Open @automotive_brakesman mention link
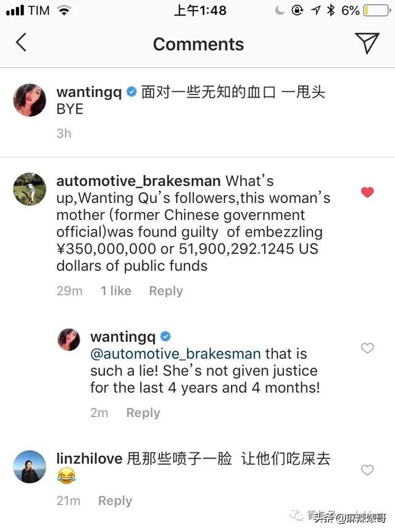Viewport: 395px width, 532px height. (175, 353)
